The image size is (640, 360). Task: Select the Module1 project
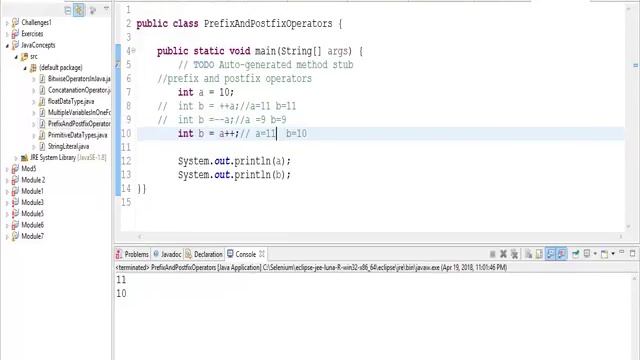(x=32, y=191)
